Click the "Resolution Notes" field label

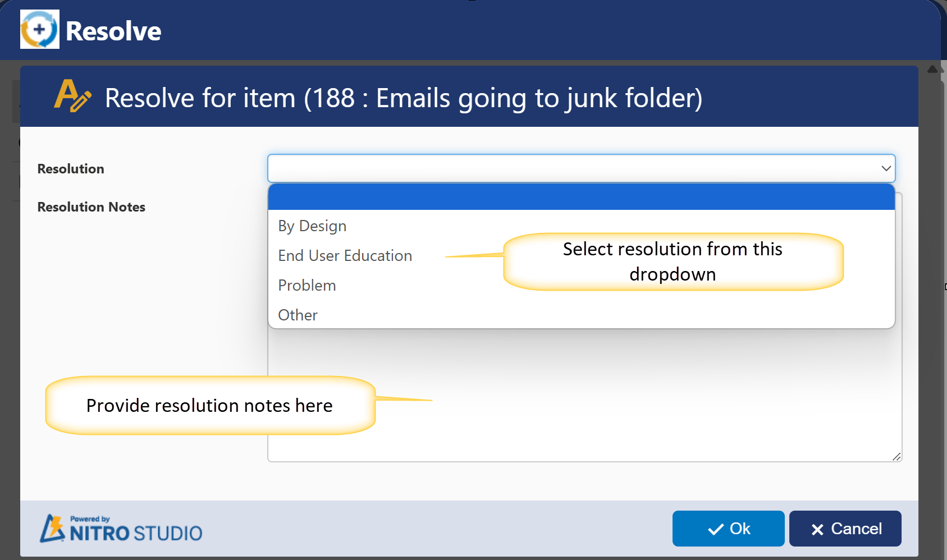pos(91,207)
